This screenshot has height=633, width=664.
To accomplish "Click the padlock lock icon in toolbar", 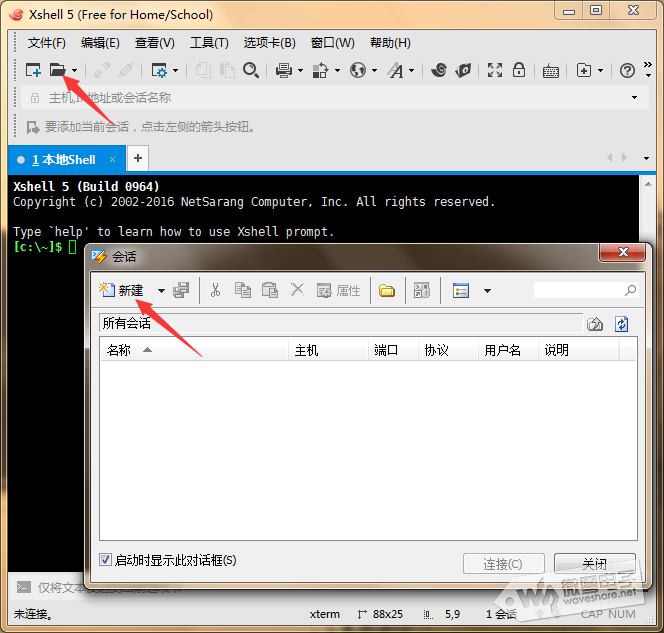I will point(519,70).
